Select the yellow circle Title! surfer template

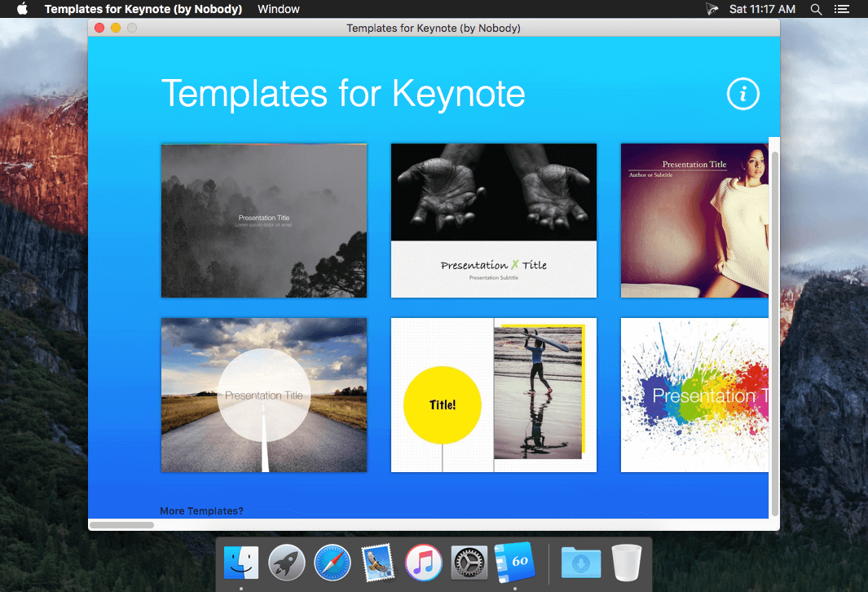pyautogui.click(x=494, y=395)
